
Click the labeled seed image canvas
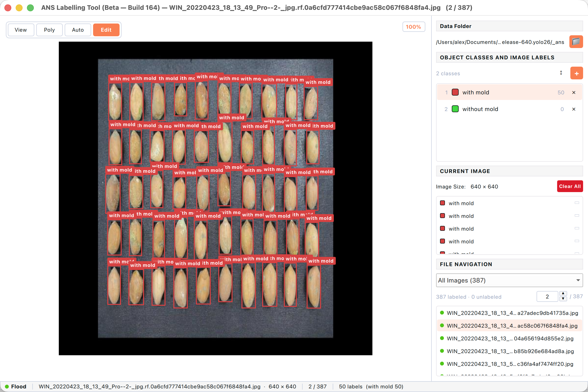216,198
